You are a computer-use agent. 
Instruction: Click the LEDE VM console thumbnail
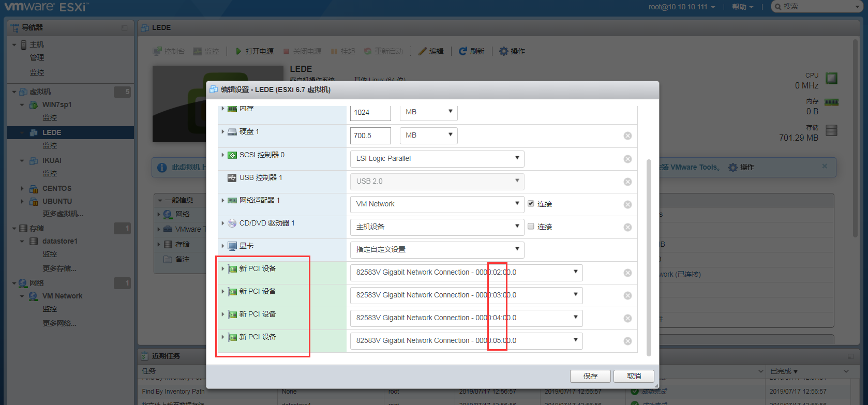click(x=218, y=103)
